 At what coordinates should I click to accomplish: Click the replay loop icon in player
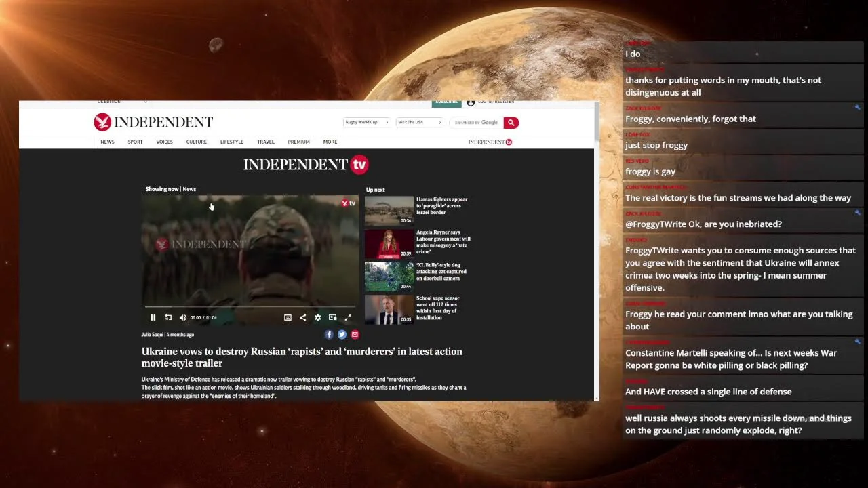168,317
